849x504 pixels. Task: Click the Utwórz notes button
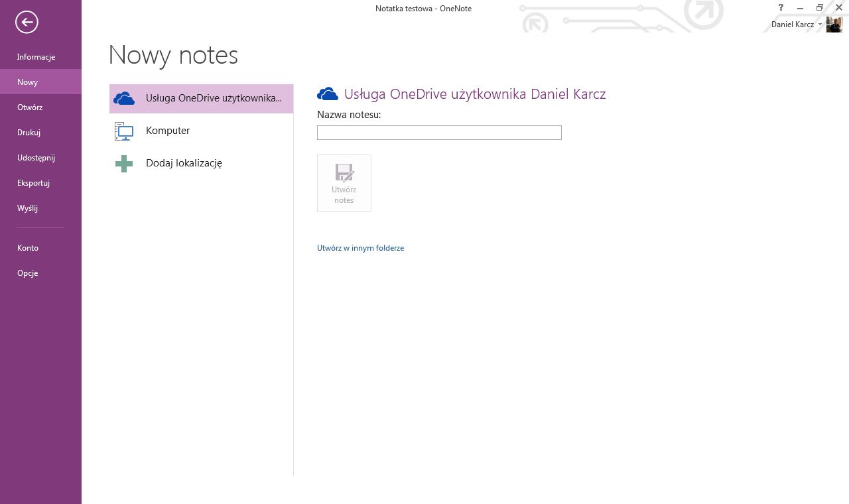[344, 183]
